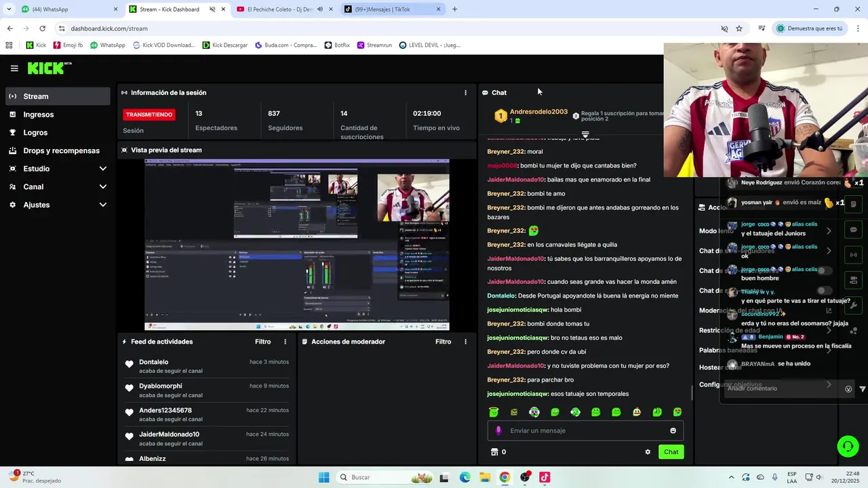Image resolution: width=868 pixels, height=488 pixels.
Task: Open the Streamrun bookmark
Action: pyautogui.click(x=374, y=45)
